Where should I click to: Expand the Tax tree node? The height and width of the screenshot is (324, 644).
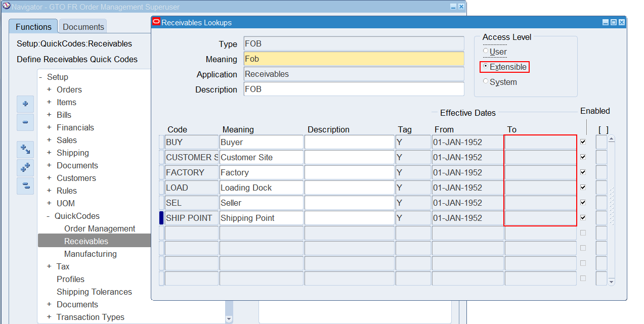(x=48, y=266)
